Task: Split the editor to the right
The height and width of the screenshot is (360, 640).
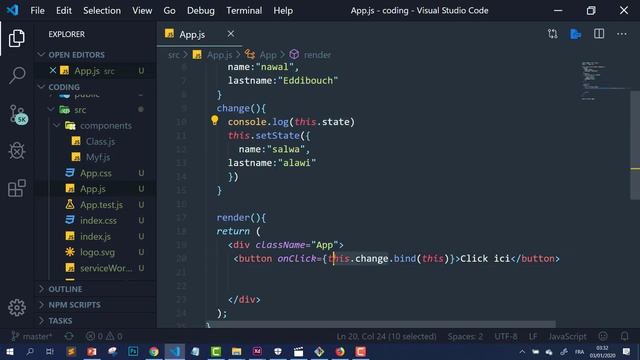Action: pyautogui.click(x=599, y=34)
